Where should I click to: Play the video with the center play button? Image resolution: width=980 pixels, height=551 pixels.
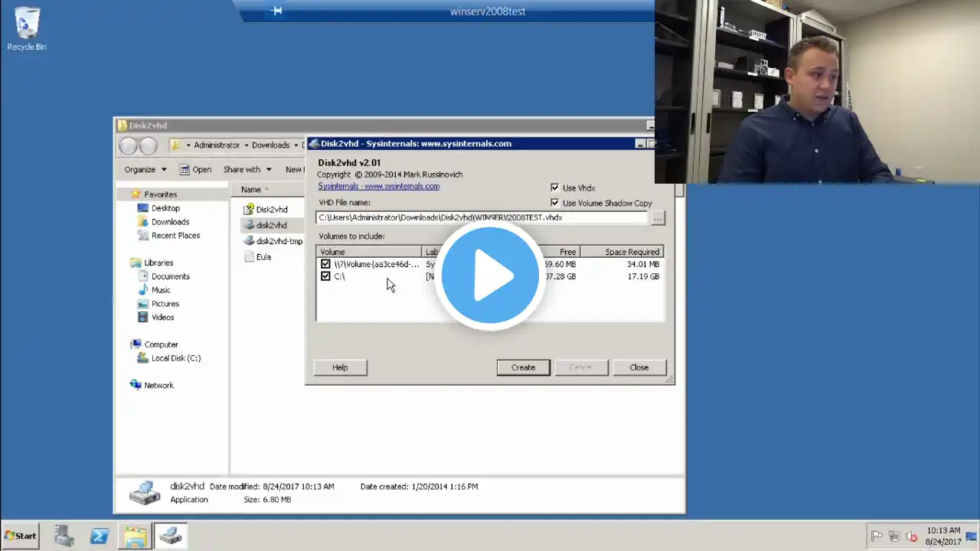pyautogui.click(x=490, y=275)
